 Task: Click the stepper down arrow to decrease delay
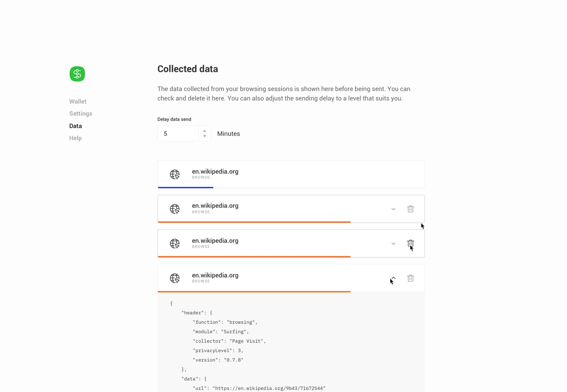(x=204, y=136)
